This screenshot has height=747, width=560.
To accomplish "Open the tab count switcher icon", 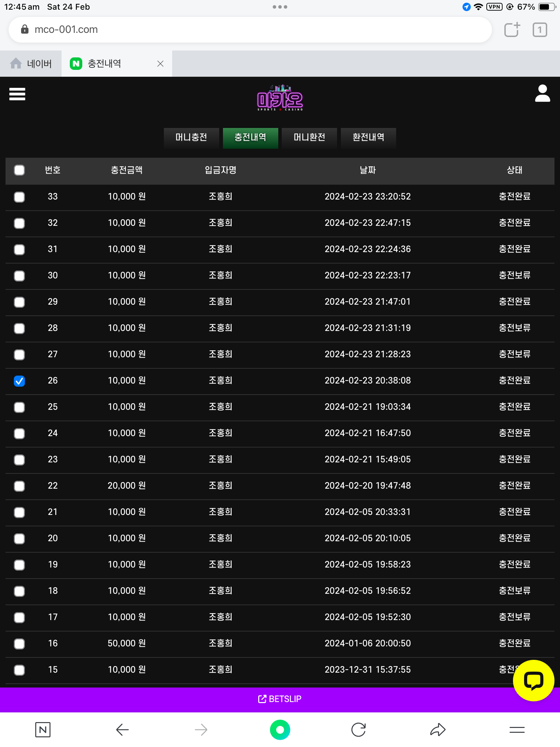I will (x=540, y=30).
